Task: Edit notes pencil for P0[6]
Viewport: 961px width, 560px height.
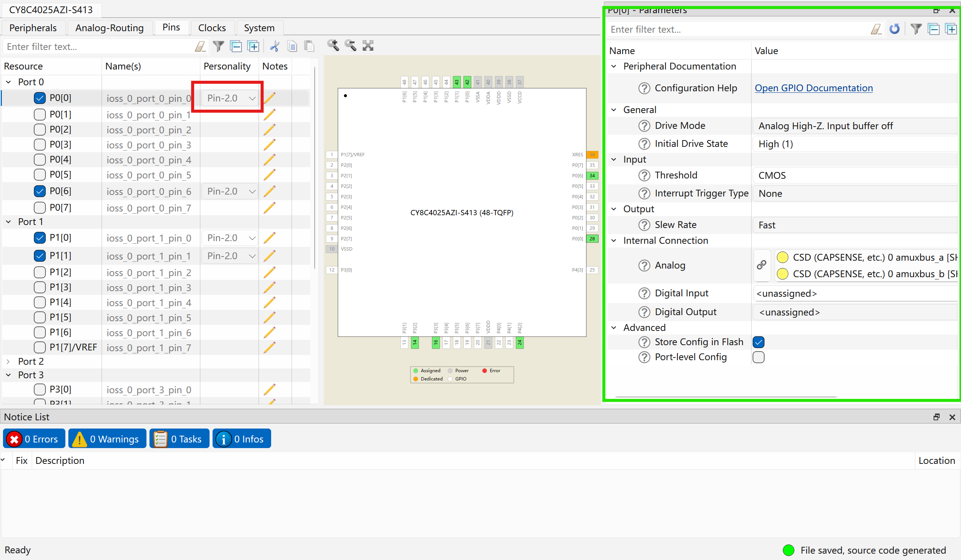Action: coord(270,191)
